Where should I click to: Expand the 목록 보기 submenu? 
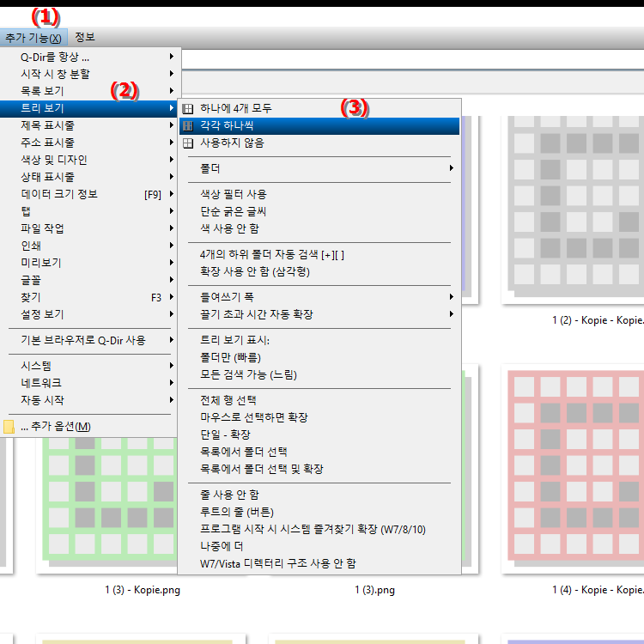(89, 91)
